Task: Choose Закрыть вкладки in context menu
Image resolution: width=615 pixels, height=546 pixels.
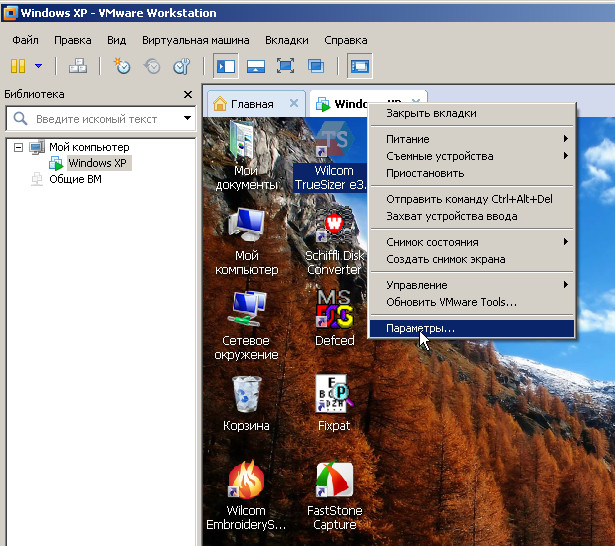Action: pyautogui.click(x=472, y=113)
